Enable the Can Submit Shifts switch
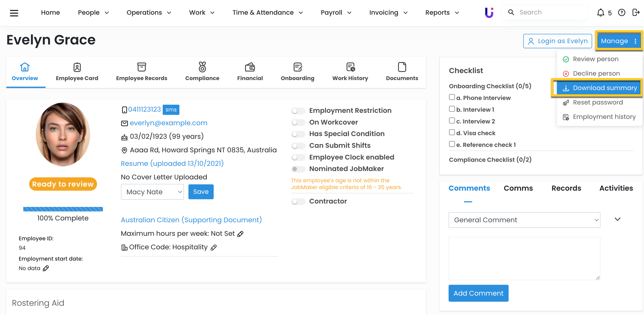 [298, 146]
